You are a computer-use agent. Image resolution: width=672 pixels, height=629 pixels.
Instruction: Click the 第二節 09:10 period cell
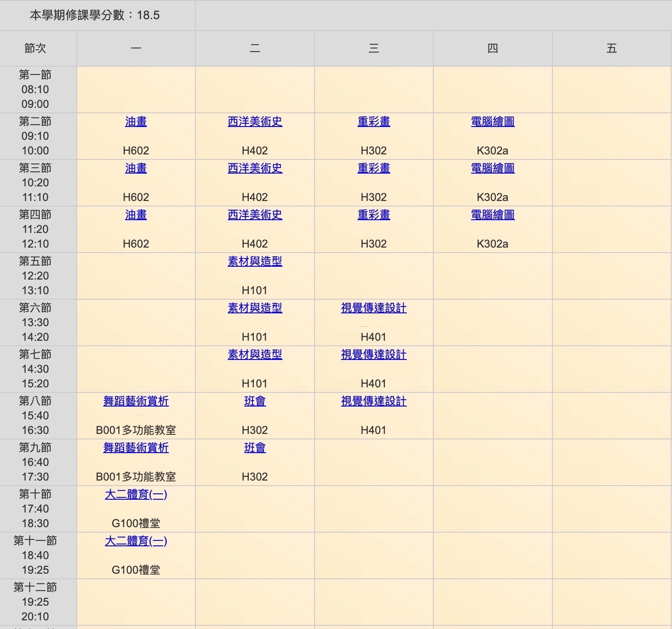38,136
